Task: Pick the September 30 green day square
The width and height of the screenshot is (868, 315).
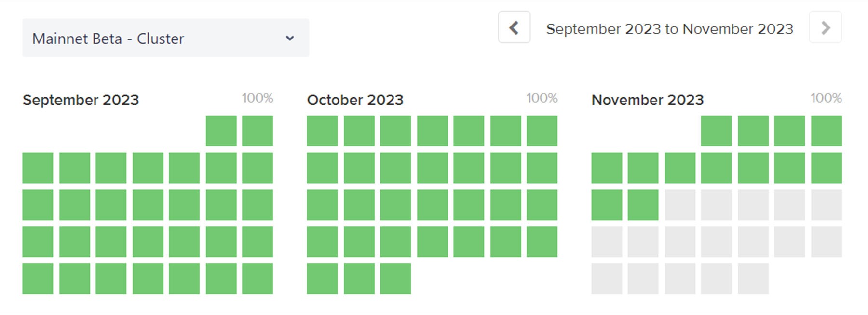Action: click(258, 279)
